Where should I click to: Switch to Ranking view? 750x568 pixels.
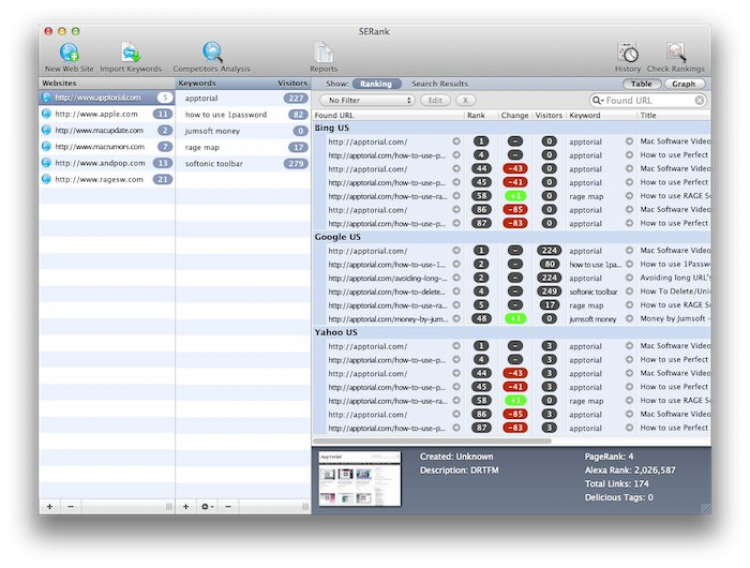[x=376, y=84]
